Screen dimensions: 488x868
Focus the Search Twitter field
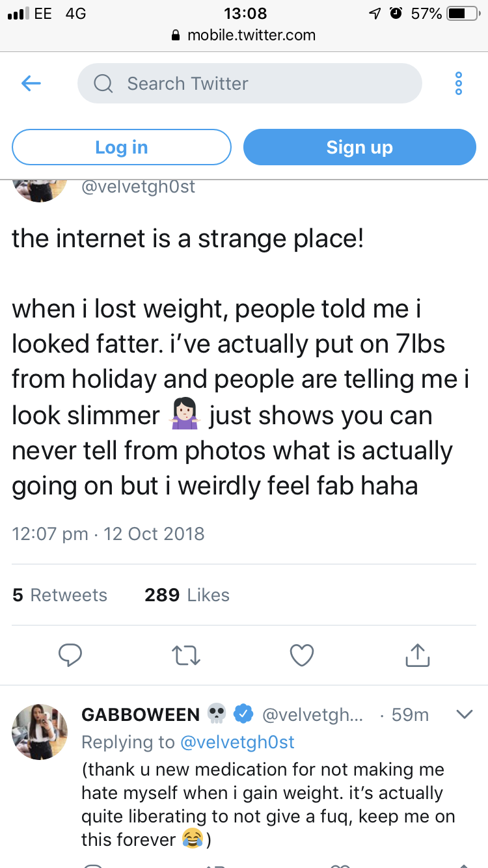coord(260,83)
